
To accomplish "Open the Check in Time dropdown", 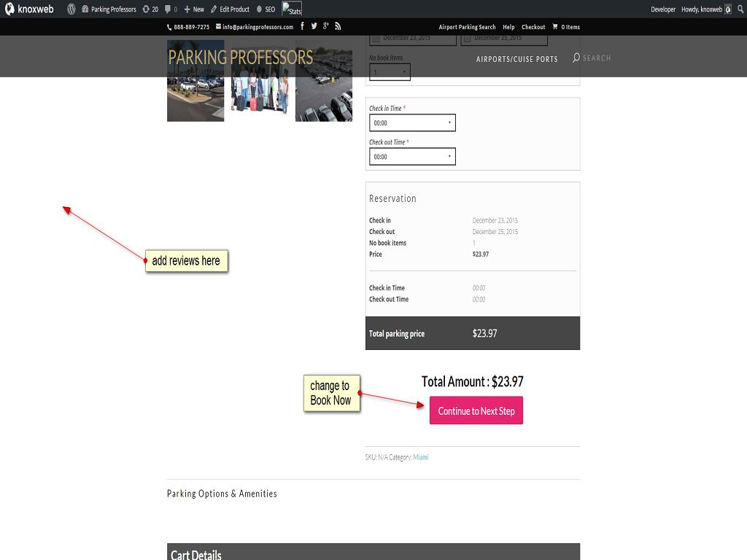I will (412, 122).
